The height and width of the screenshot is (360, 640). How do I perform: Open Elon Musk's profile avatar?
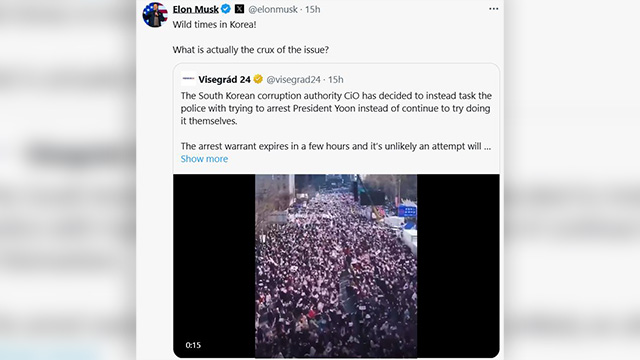coord(155,15)
